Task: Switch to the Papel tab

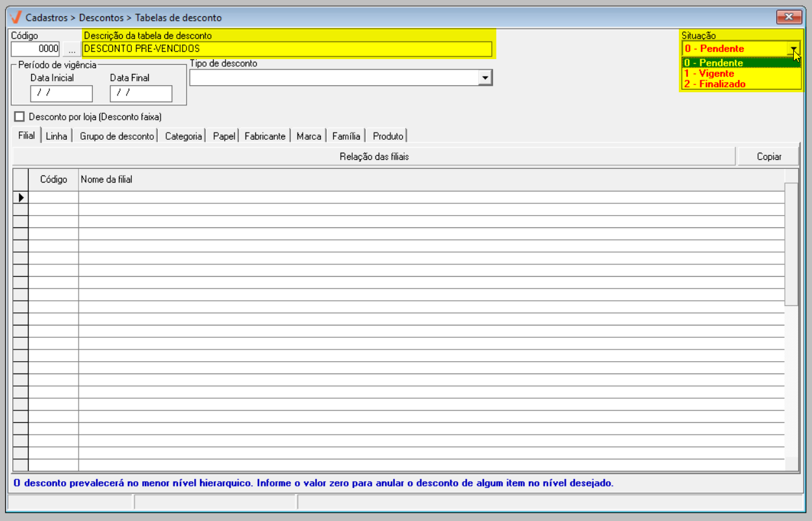Action: (223, 136)
